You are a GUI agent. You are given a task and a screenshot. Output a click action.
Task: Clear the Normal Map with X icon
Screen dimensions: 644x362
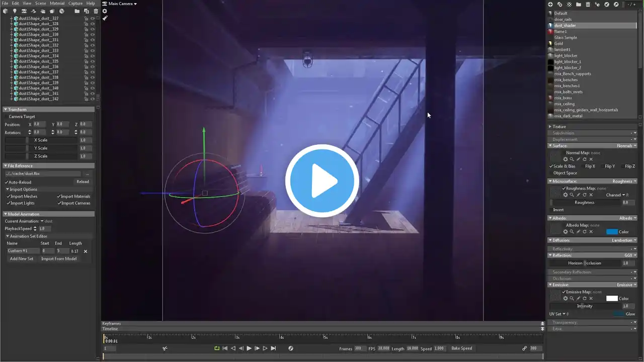(x=591, y=159)
